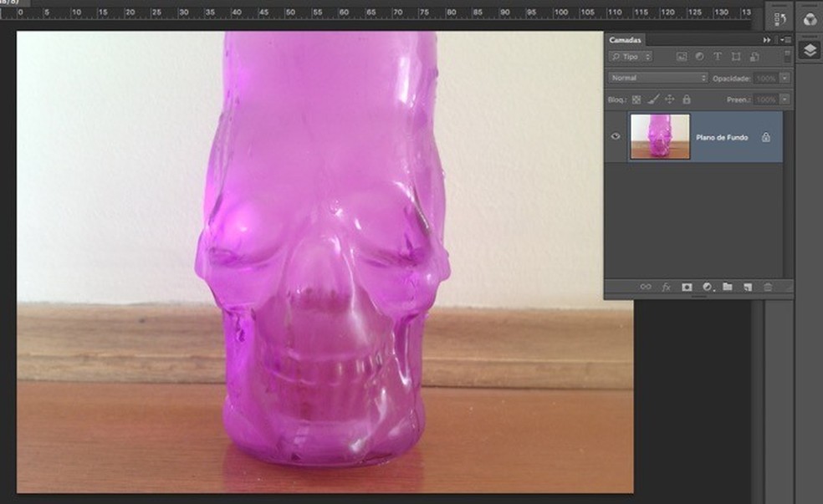
Task: Click the horizontal ruler at 50
Action: 289,13
